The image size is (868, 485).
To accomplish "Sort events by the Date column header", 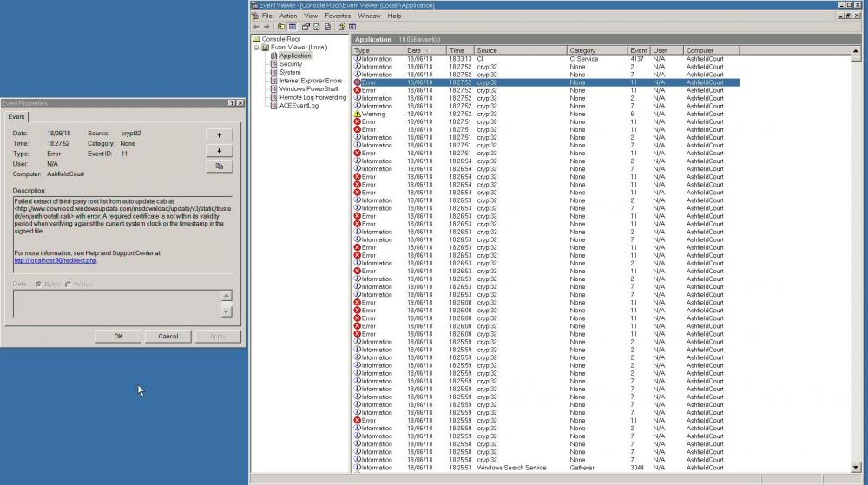I will pos(425,50).
